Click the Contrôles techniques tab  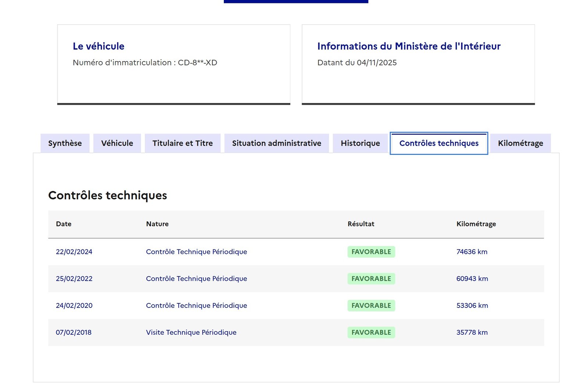tap(439, 143)
